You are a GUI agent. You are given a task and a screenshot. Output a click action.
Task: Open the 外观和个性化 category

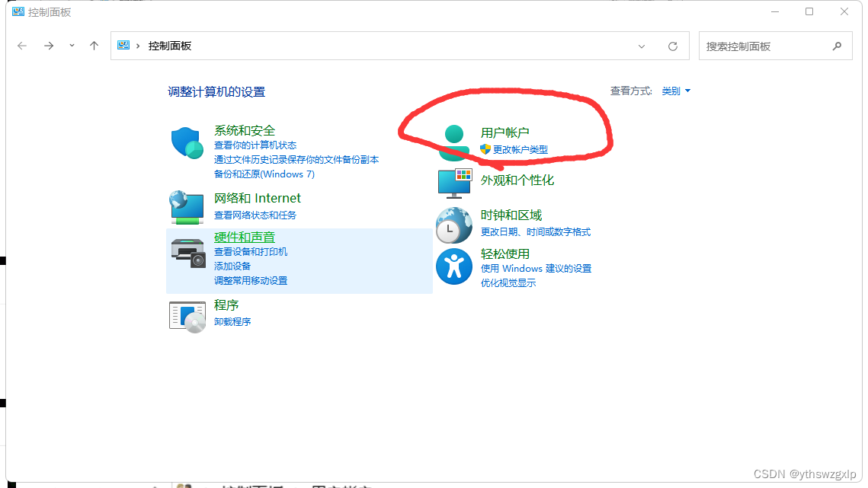pyautogui.click(x=517, y=180)
